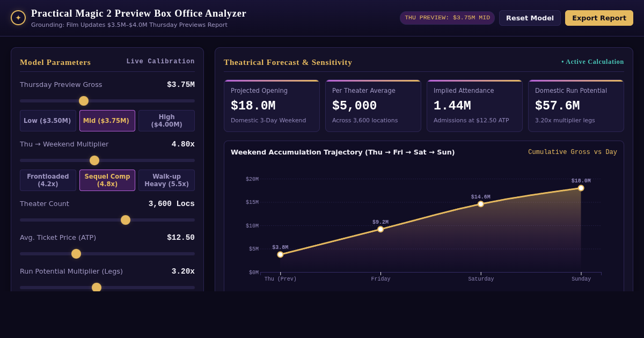The width and height of the screenshot is (644, 338).
Task: Click the Friday $9.2M chart point
Action: (x=380, y=229)
